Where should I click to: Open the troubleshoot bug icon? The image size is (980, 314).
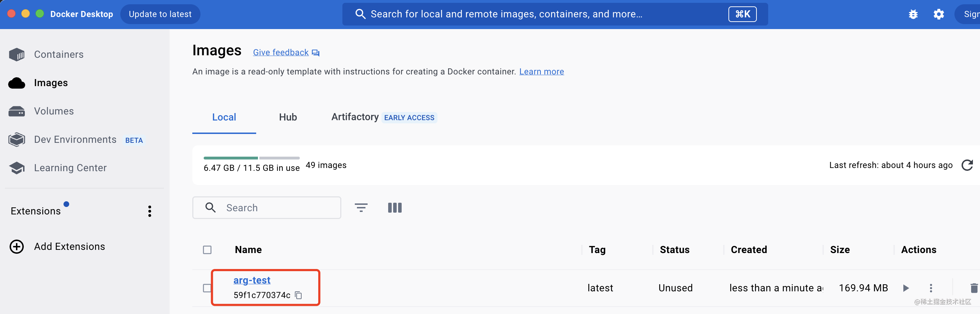coord(913,15)
